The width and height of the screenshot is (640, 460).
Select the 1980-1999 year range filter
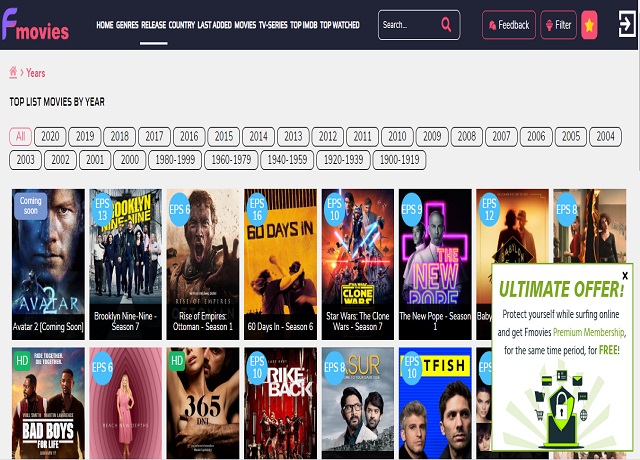pyautogui.click(x=175, y=160)
